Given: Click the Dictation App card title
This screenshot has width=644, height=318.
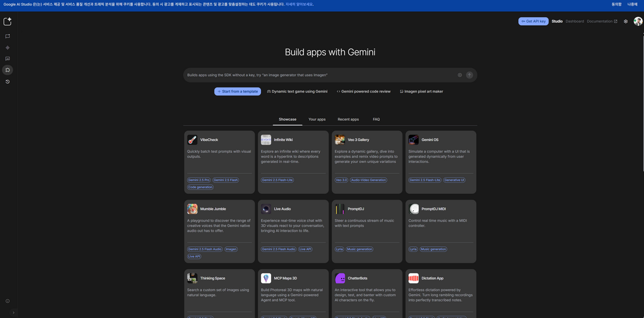Looking at the screenshot, I should (x=433, y=278).
